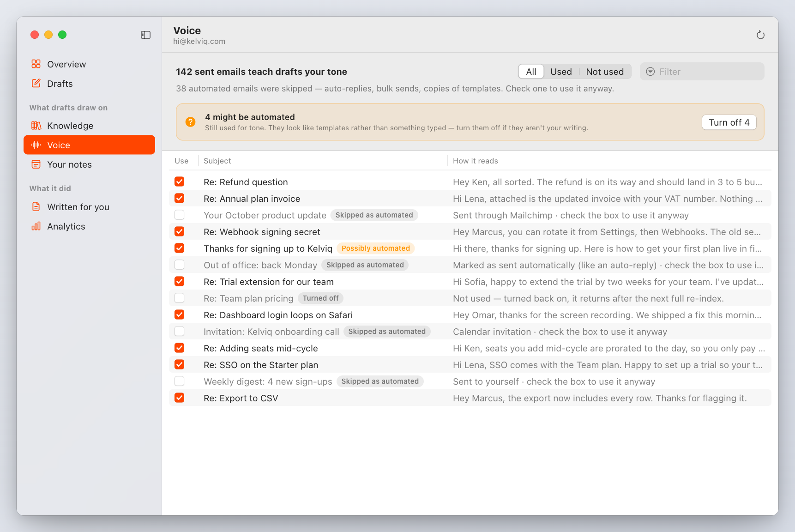
Task: Click 'Skipped as automated' badge on Weekly digest row
Action: click(x=380, y=381)
